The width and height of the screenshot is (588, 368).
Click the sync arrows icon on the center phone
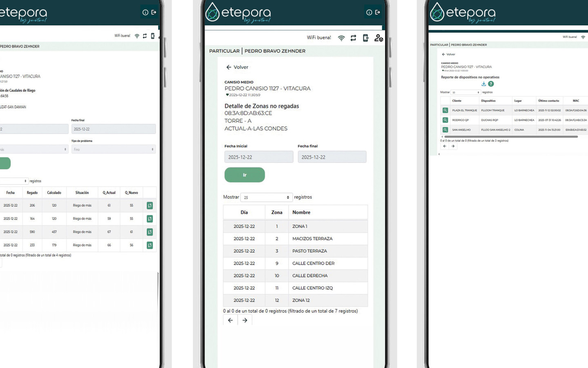(353, 38)
